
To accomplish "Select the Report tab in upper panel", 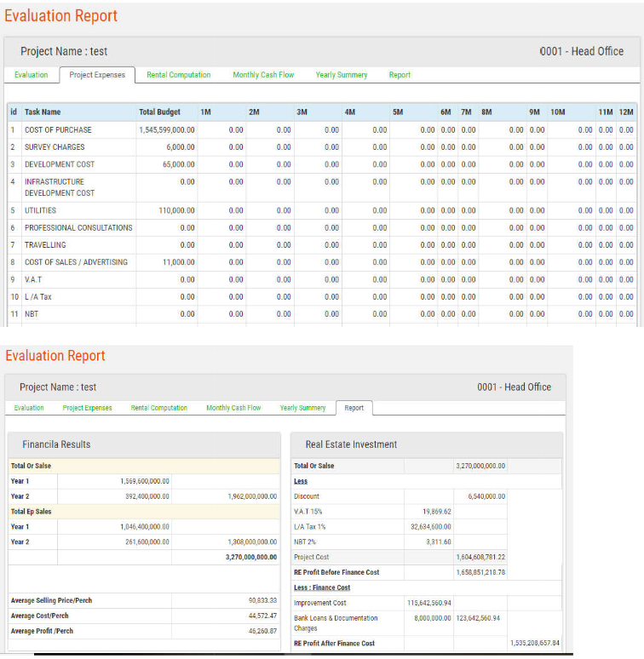I will pyautogui.click(x=400, y=75).
